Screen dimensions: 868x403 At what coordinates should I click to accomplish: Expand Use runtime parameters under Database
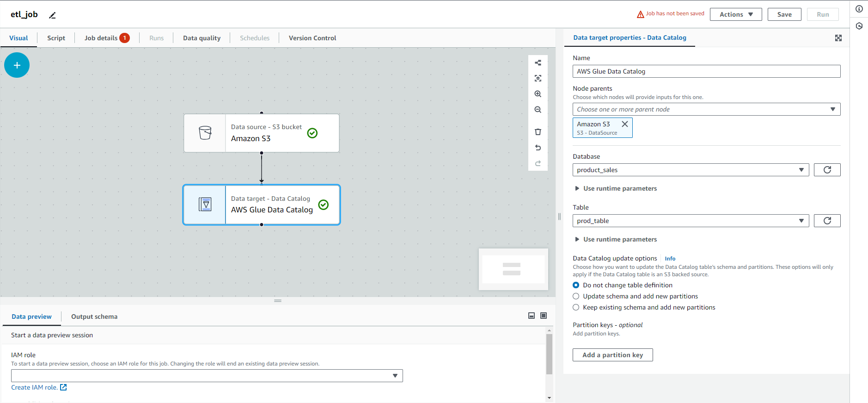coord(616,188)
